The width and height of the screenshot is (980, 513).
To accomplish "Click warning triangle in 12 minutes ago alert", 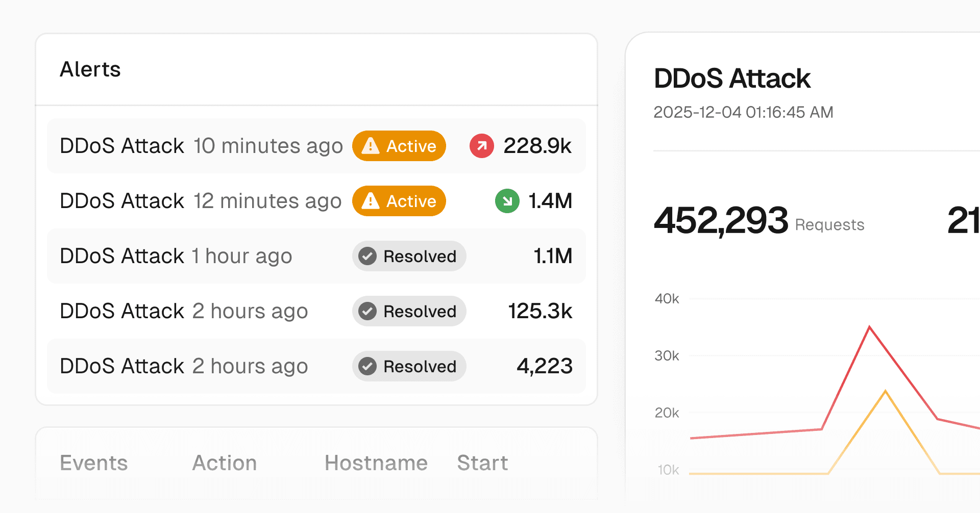I will pyautogui.click(x=370, y=201).
